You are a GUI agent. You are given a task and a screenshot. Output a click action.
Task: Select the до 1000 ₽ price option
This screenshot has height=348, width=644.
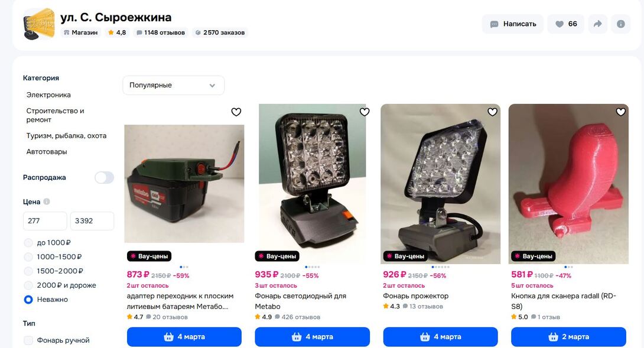point(28,243)
